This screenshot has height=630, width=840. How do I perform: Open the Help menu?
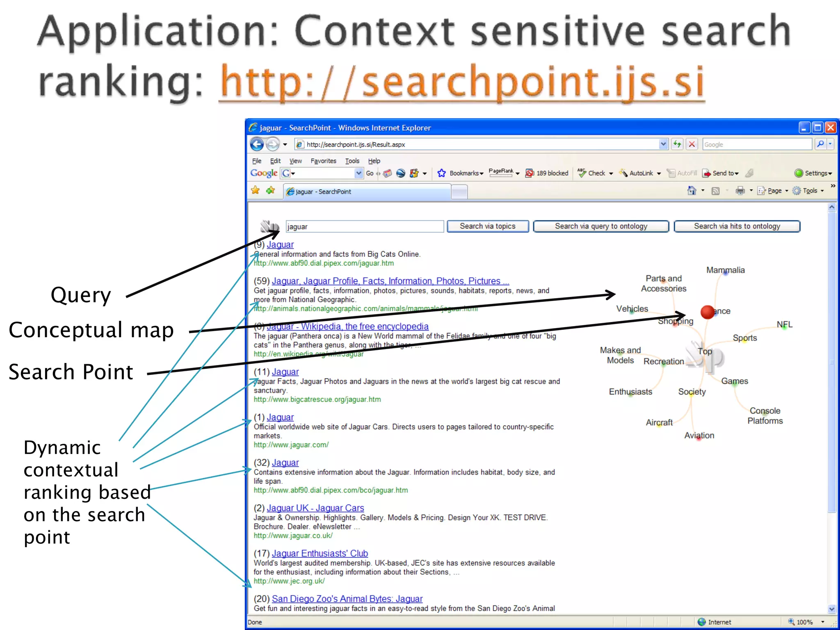click(x=374, y=161)
